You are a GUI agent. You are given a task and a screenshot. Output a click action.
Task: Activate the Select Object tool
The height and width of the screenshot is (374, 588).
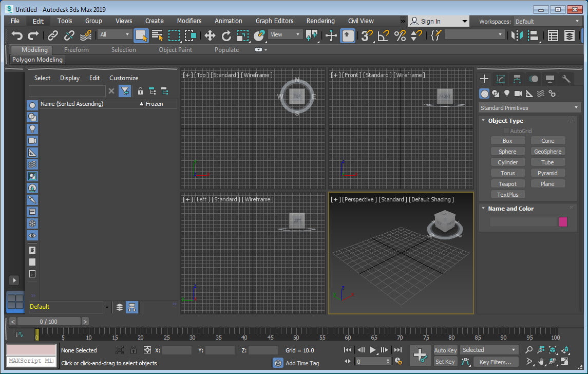tap(141, 35)
